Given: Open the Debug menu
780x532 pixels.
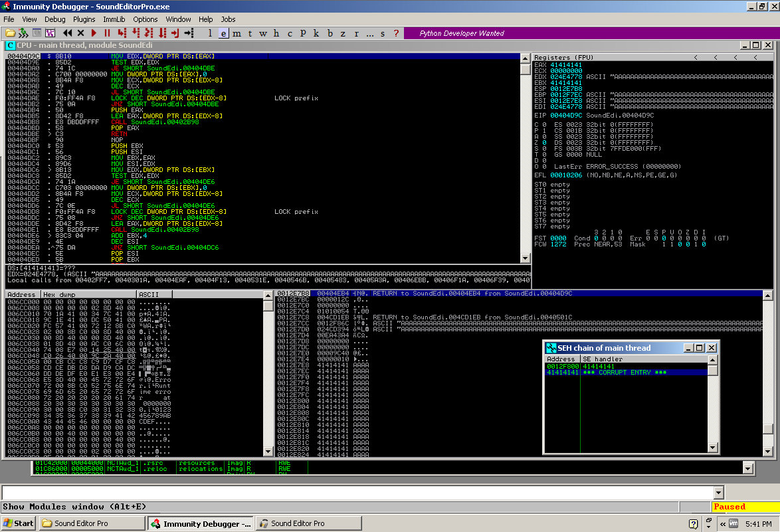Looking at the screenshot, I should point(54,19).
